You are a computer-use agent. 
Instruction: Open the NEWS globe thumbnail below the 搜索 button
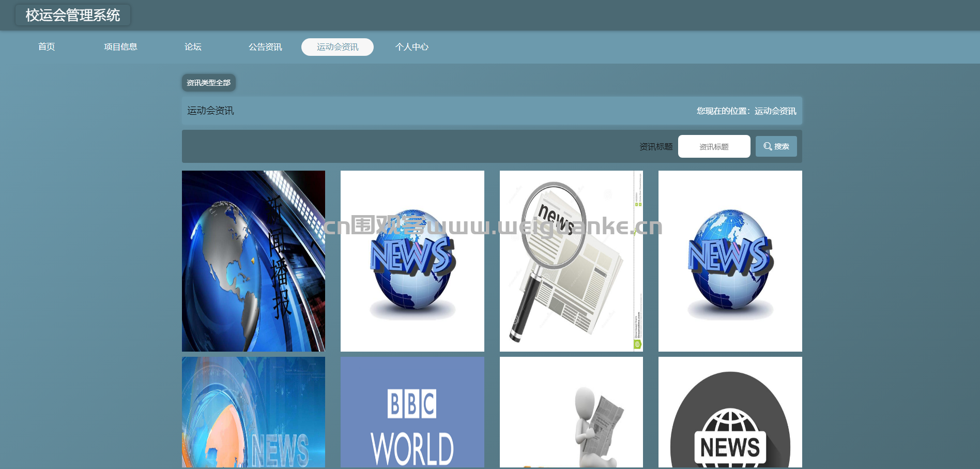pyautogui.click(x=730, y=261)
